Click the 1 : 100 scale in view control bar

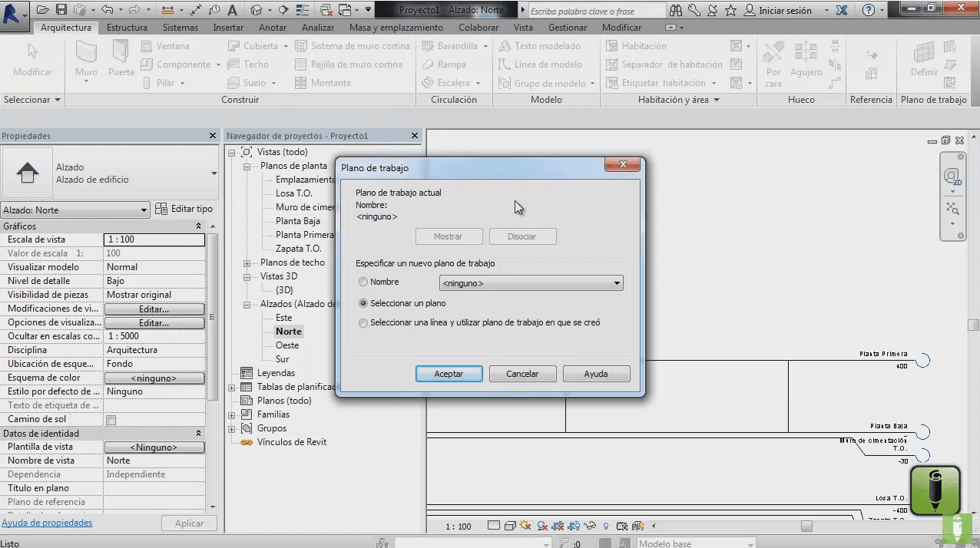tap(459, 527)
